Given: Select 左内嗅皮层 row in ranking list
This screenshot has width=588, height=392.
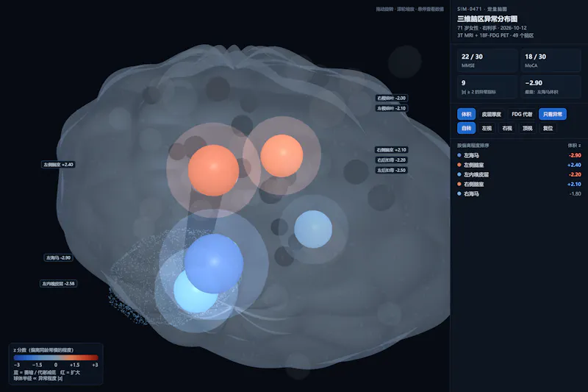Looking at the screenshot, I should click(519, 174).
